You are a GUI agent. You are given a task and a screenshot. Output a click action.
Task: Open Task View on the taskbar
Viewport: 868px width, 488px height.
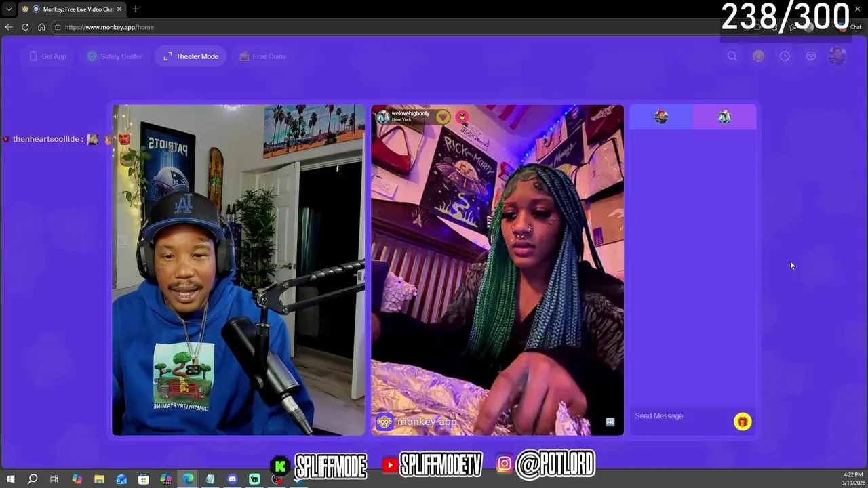point(54,479)
